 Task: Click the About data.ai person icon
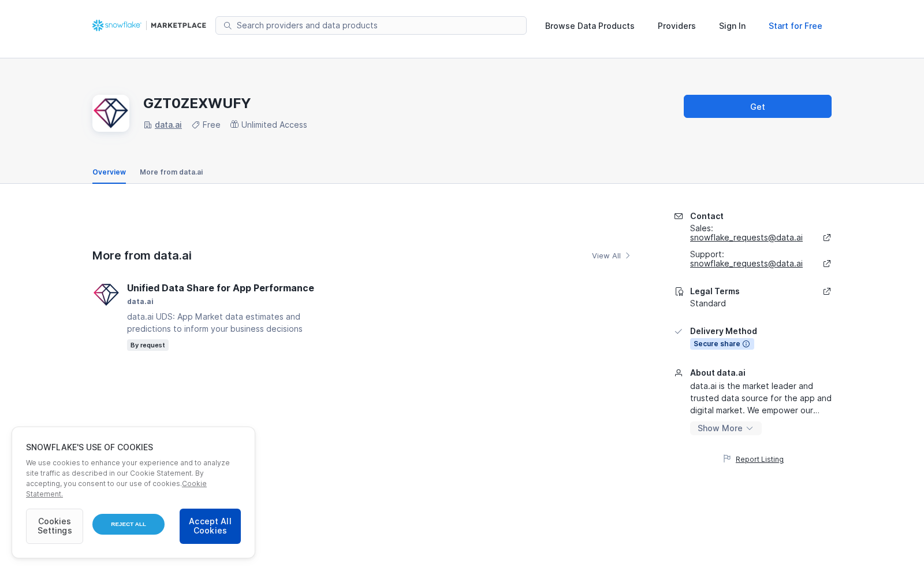[679, 373]
